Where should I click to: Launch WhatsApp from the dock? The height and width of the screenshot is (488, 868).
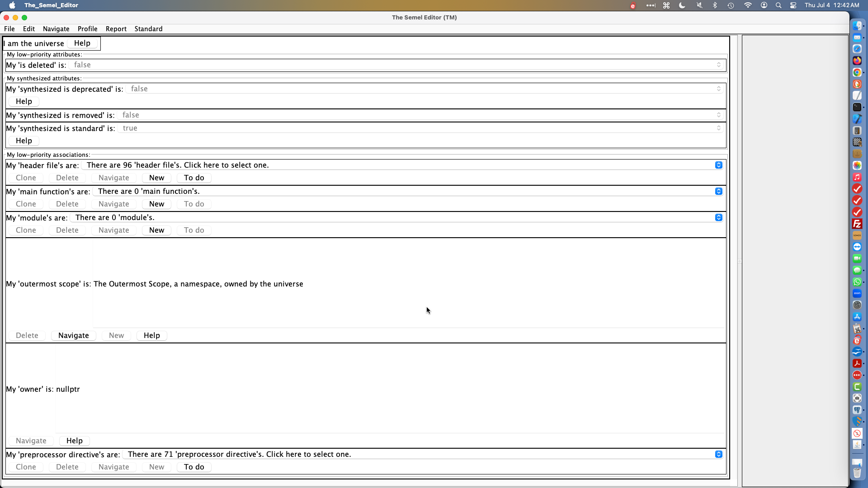point(857,282)
